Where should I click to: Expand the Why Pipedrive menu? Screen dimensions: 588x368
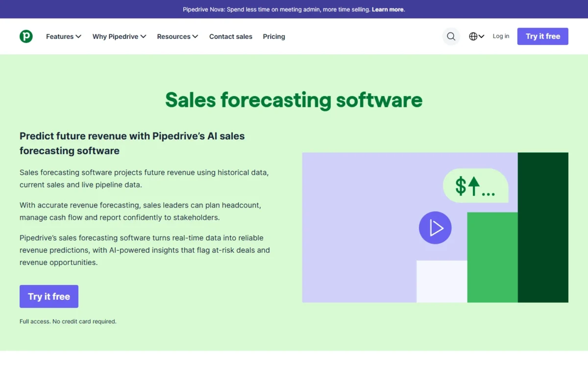point(120,36)
